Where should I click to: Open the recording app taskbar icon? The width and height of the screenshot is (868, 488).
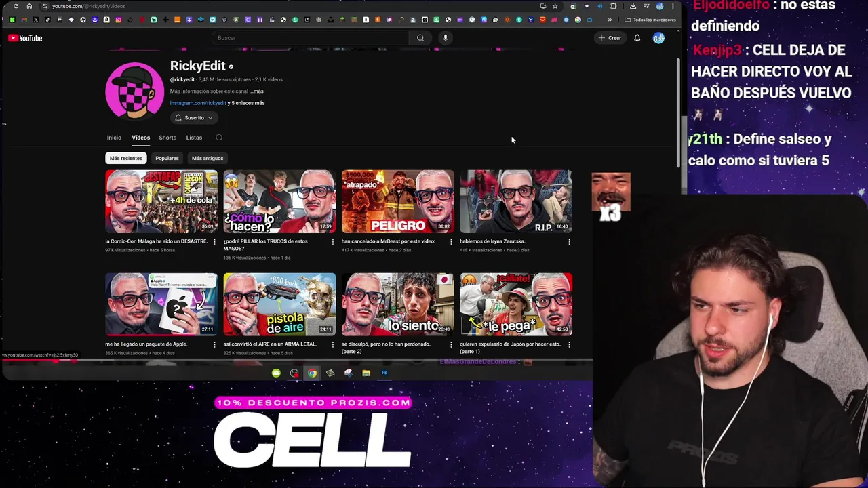click(294, 373)
